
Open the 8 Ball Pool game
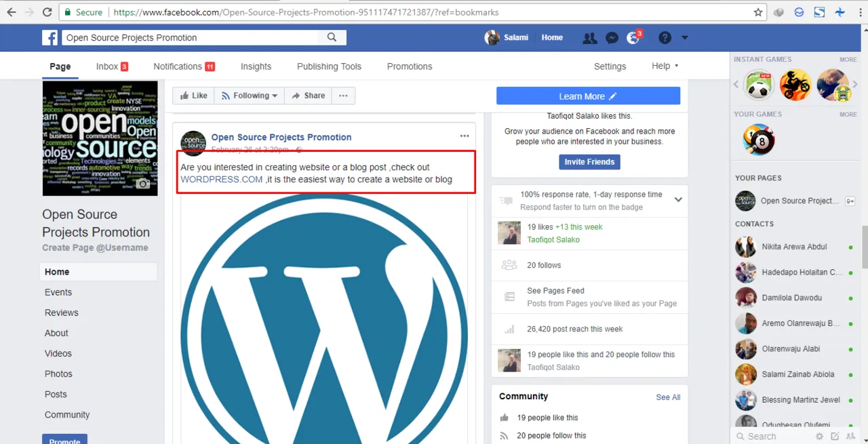[x=759, y=140]
